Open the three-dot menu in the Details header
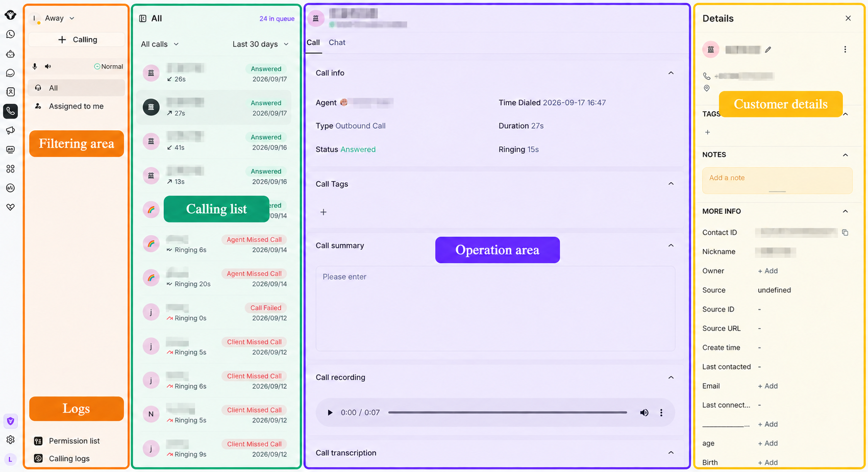 845,49
